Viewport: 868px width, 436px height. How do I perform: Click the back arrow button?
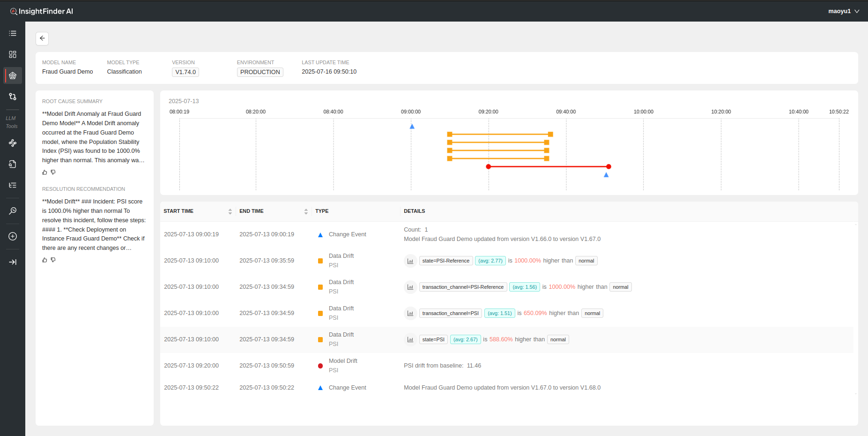[42, 38]
